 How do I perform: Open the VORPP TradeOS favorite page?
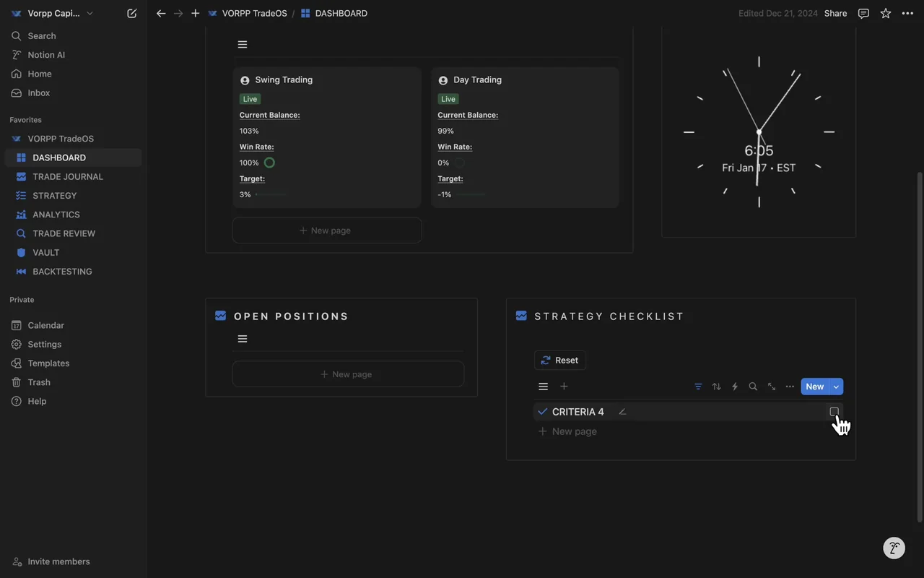[x=73, y=139]
